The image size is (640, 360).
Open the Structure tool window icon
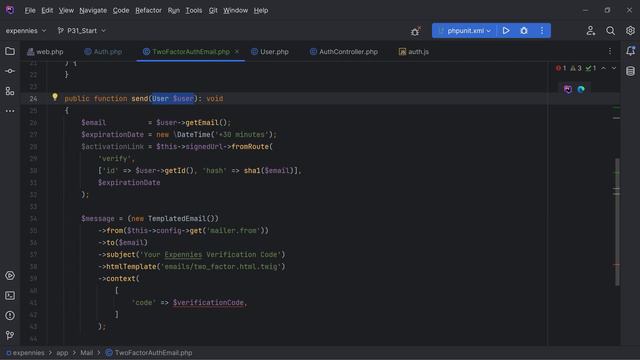pyautogui.click(x=10, y=91)
